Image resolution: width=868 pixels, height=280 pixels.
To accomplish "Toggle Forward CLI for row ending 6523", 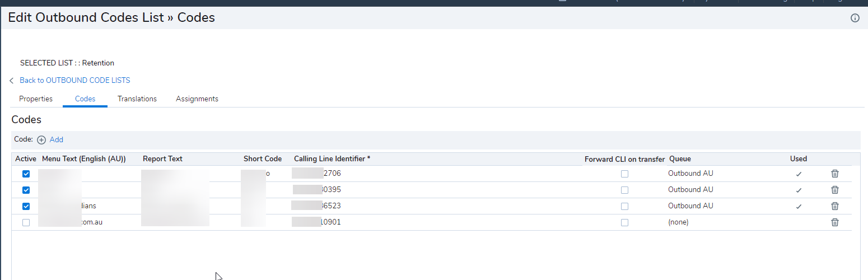I will (x=624, y=207).
